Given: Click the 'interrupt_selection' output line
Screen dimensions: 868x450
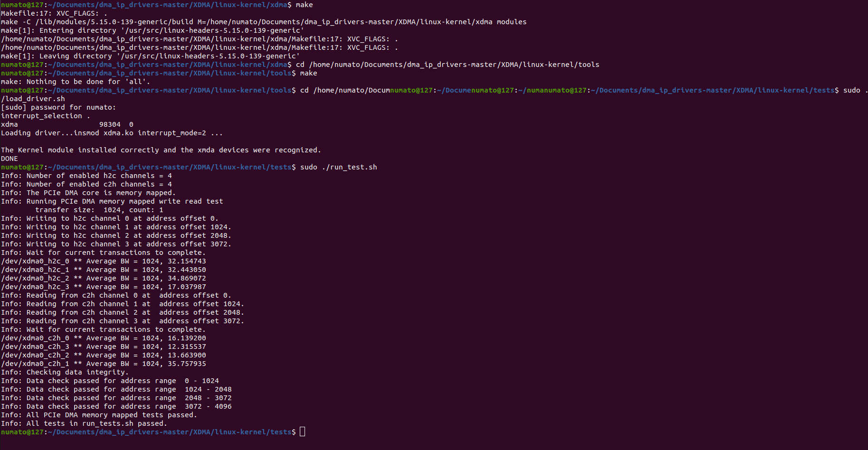Looking at the screenshot, I should pyautogui.click(x=46, y=116).
